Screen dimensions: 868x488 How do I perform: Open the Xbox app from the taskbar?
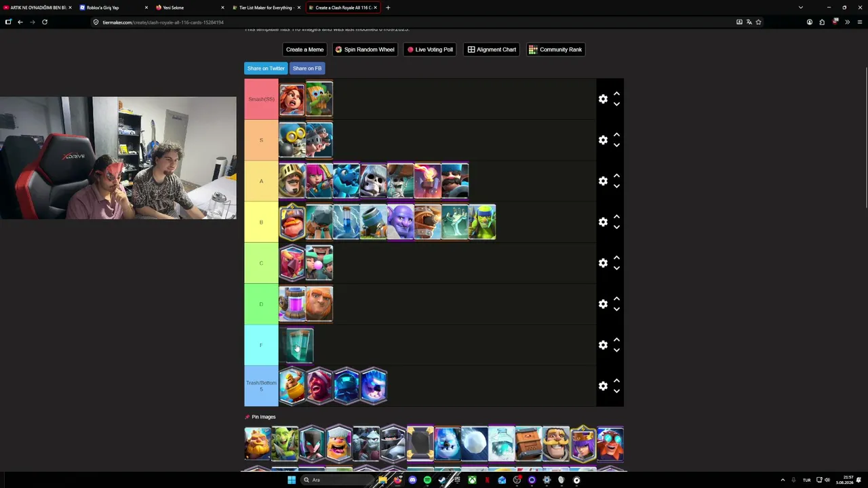point(472,480)
